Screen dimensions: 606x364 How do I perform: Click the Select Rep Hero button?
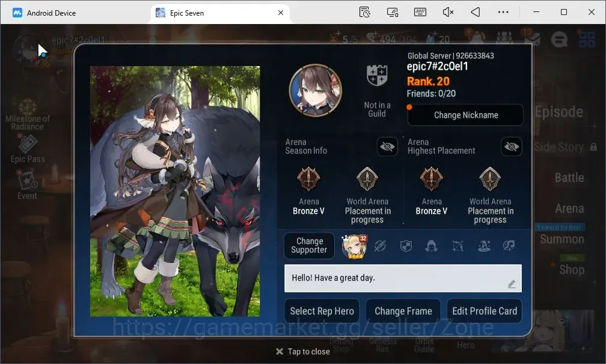(x=322, y=311)
